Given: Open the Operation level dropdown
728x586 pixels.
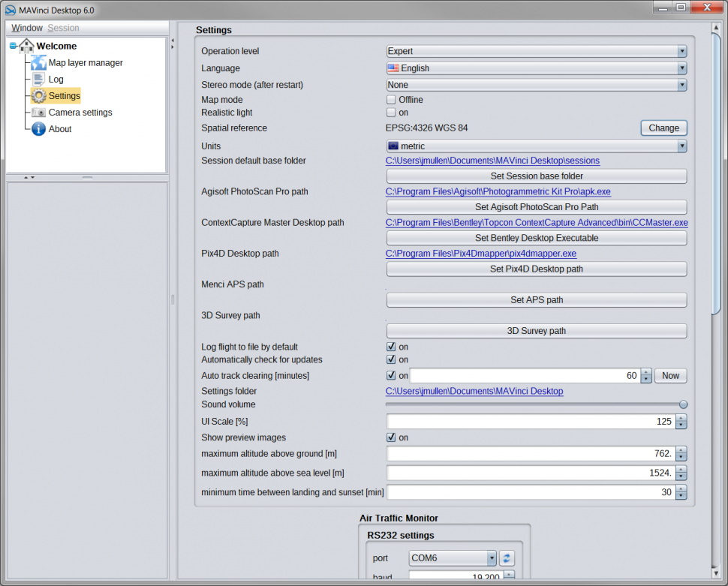Looking at the screenshot, I should (x=536, y=52).
